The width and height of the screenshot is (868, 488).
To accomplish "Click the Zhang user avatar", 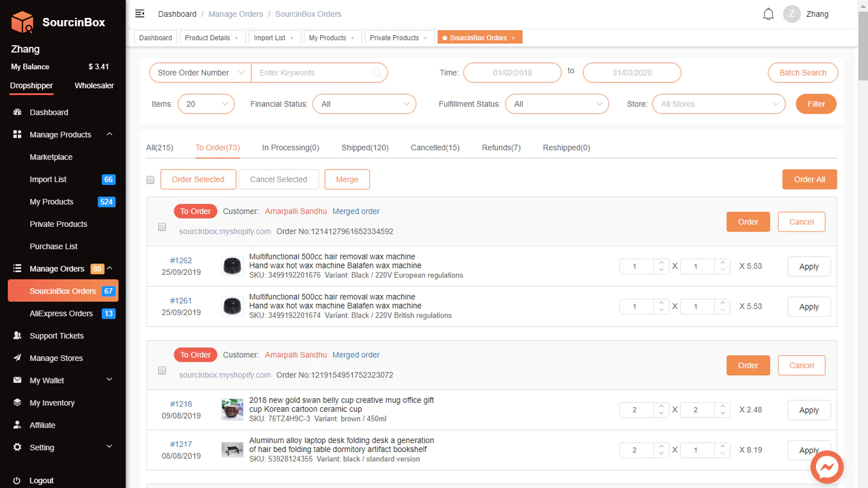I will pyautogui.click(x=792, y=14).
